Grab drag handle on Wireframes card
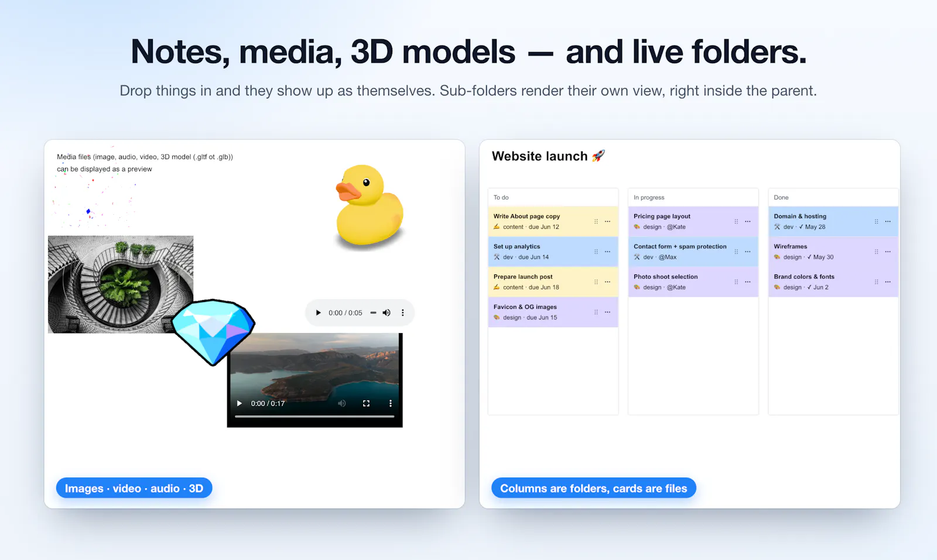937x560 pixels. tap(876, 252)
